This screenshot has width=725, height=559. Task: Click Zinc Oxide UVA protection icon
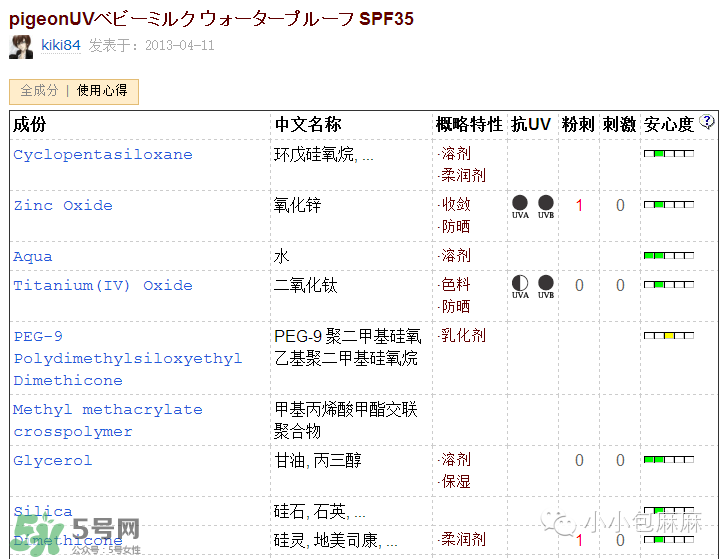click(x=520, y=204)
